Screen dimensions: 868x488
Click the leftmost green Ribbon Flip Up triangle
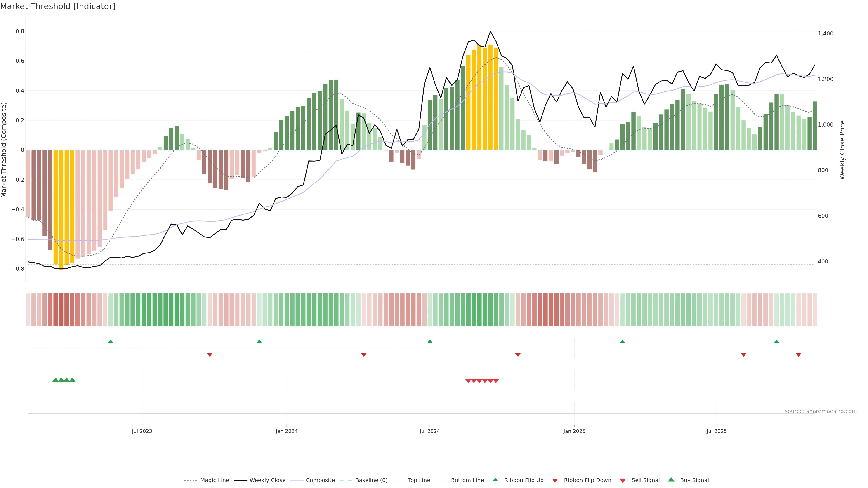pyautogui.click(x=111, y=342)
